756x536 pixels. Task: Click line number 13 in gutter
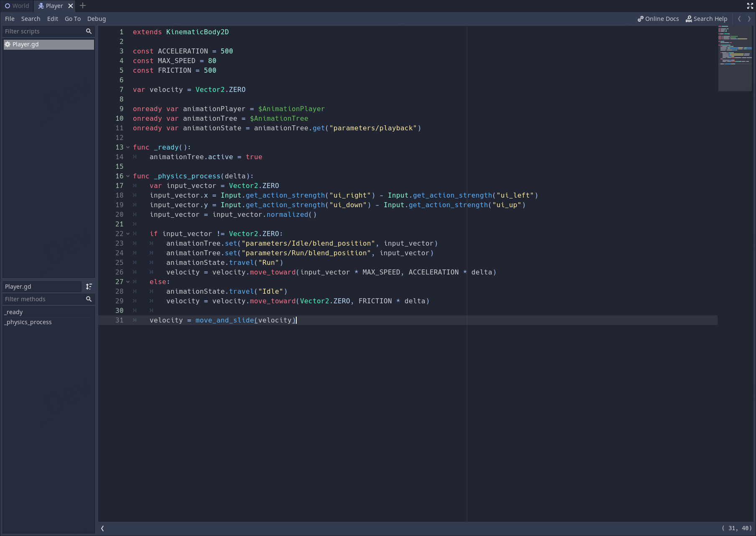120,147
